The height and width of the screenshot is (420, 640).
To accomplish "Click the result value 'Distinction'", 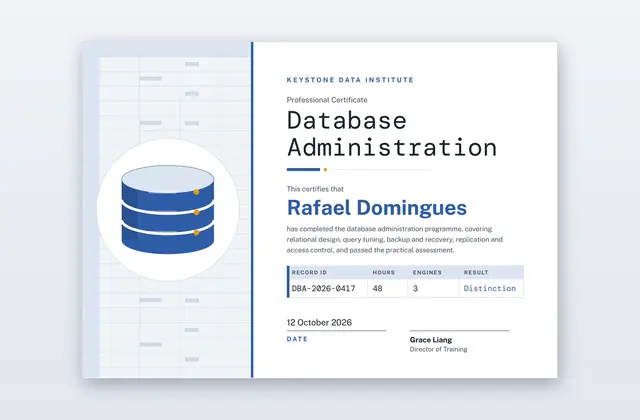I will pyautogui.click(x=490, y=289).
